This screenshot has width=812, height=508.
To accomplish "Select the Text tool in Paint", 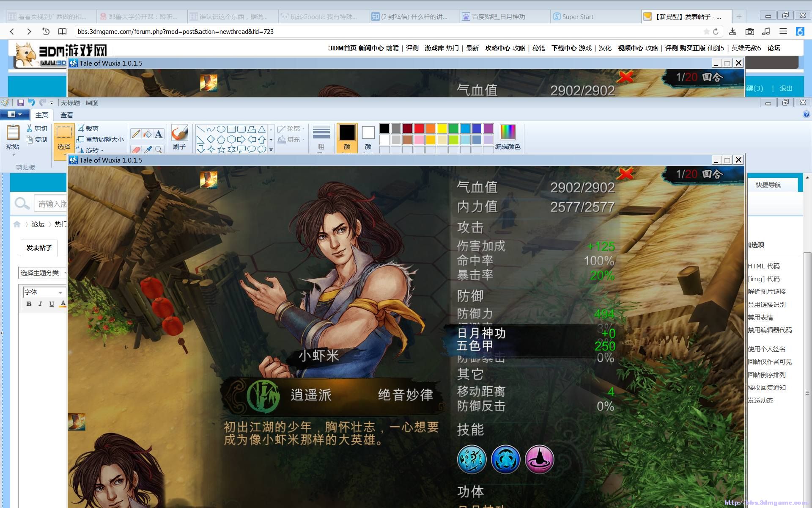I will (x=159, y=134).
